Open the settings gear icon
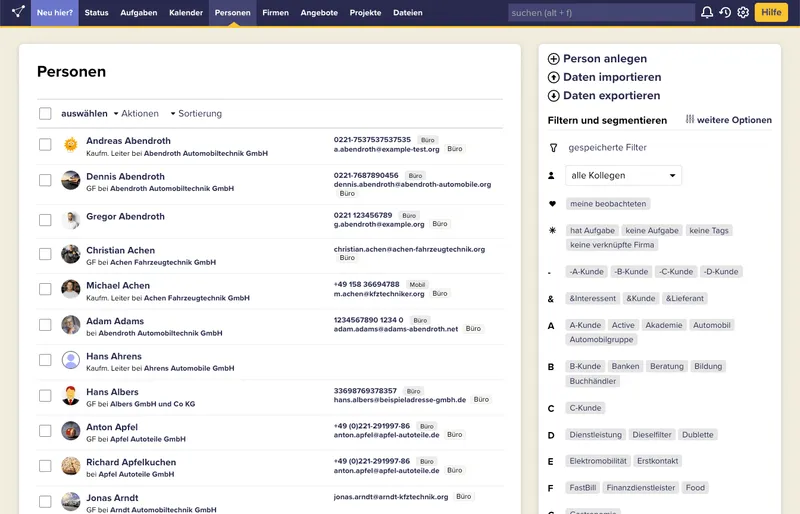This screenshot has width=800, height=514. (x=743, y=13)
